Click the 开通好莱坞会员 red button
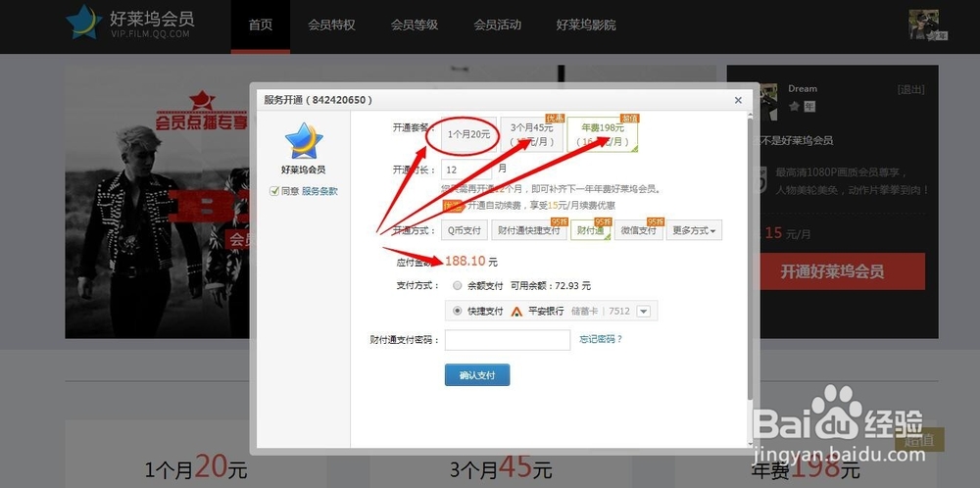Viewport: 980px width, 488px height. pos(843,271)
